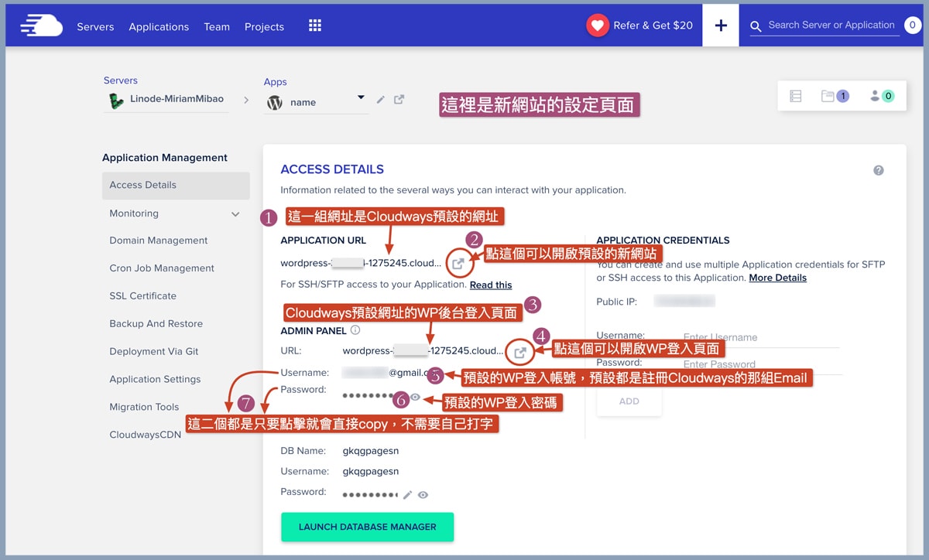Click the projects folder icon with badge 1

(x=835, y=96)
